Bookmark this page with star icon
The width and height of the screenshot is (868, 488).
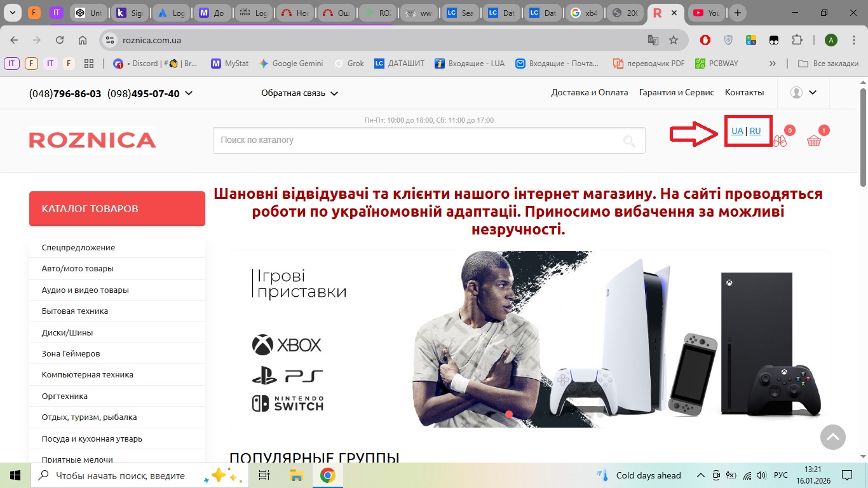click(x=674, y=40)
